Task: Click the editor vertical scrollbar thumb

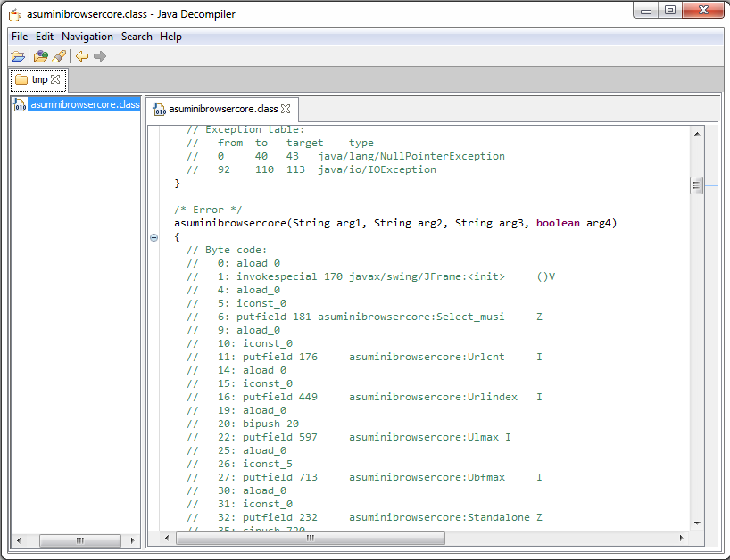Action: click(x=696, y=185)
